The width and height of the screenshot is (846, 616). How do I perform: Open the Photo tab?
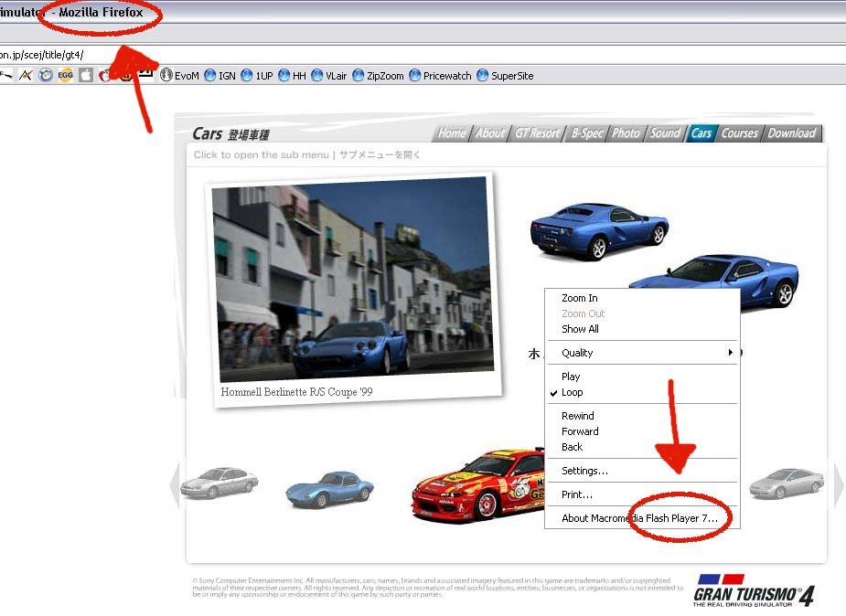pyautogui.click(x=626, y=133)
